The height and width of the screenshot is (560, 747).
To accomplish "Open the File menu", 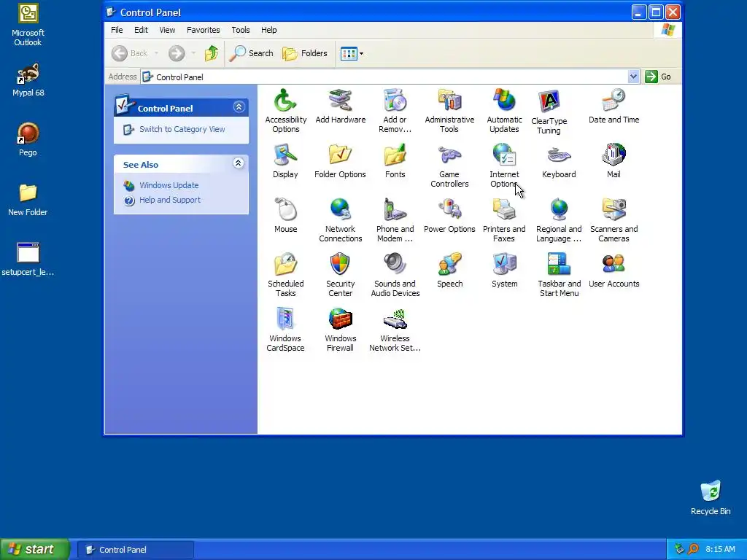I will pyautogui.click(x=117, y=29).
